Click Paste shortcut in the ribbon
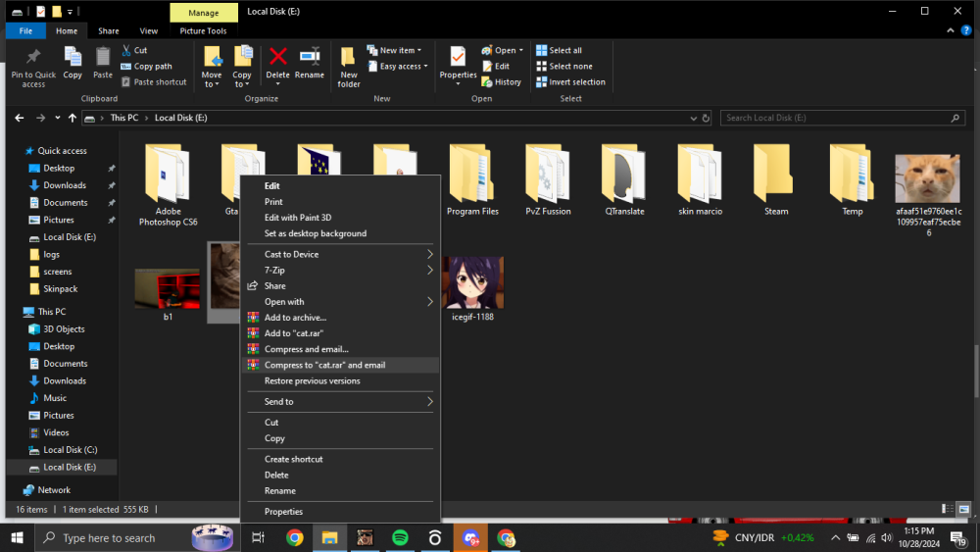 tap(154, 82)
